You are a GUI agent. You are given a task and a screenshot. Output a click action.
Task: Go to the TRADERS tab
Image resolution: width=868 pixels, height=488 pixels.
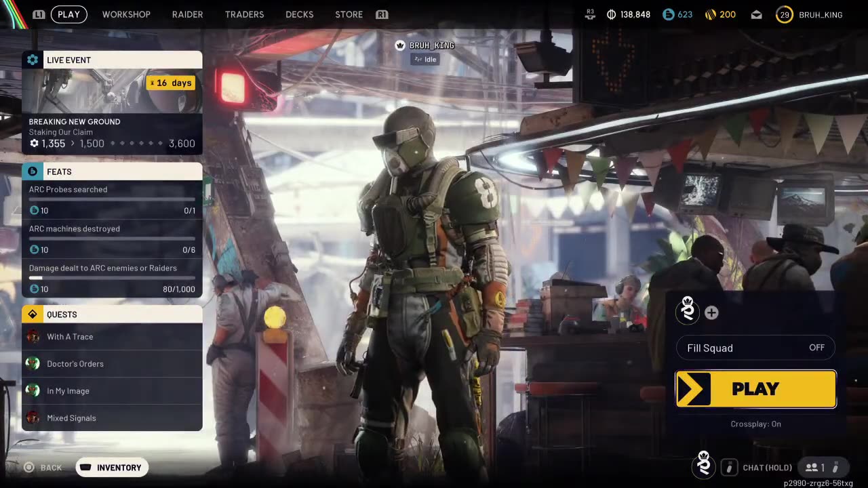click(x=244, y=14)
